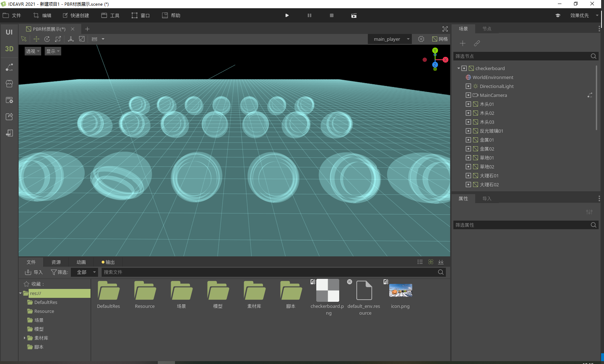
Task: Click the property filter sliders icon
Action: pos(589,212)
